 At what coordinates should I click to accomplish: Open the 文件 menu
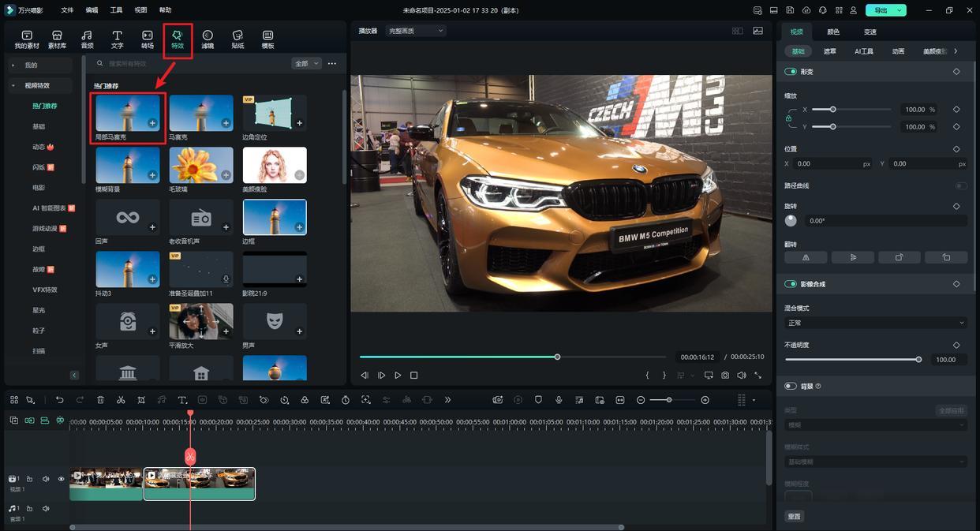click(x=67, y=10)
